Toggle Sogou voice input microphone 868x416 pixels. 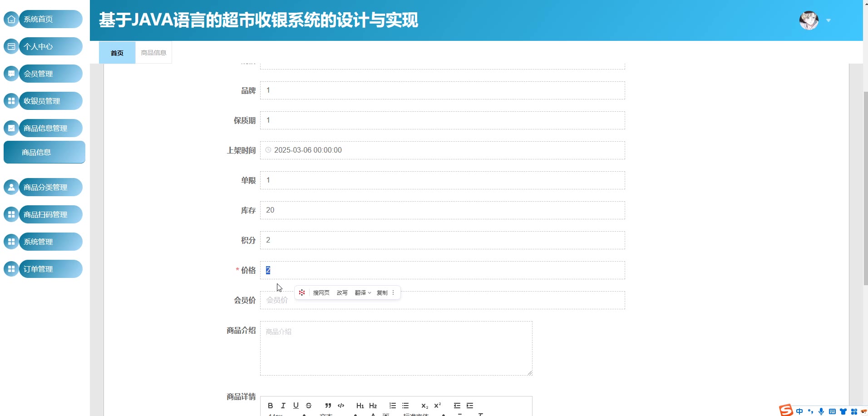pyautogui.click(x=821, y=411)
